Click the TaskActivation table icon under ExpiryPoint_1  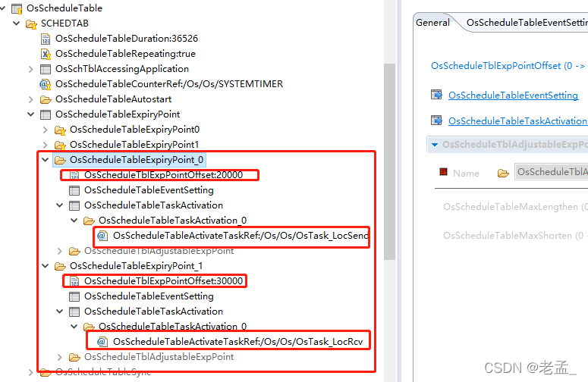click(x=74, y=312)
